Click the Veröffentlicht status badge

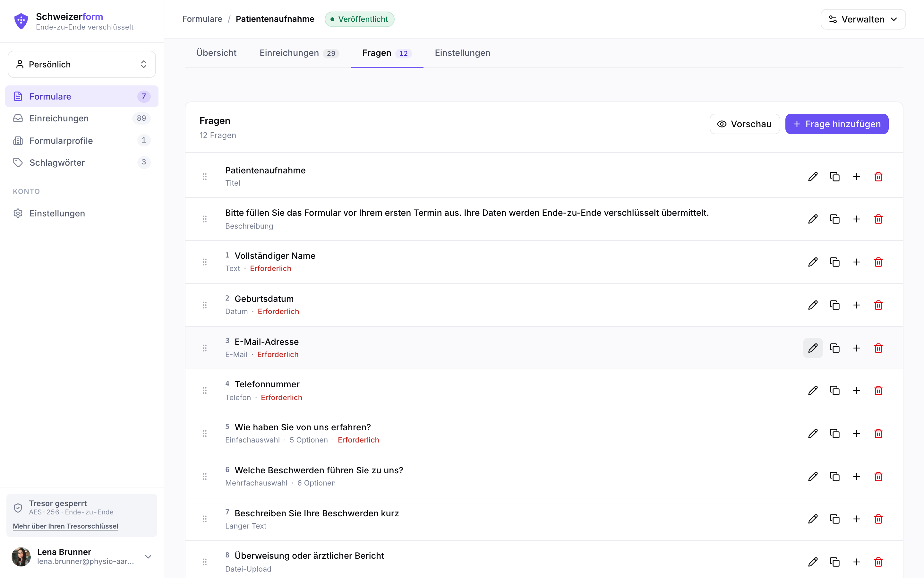click(x=359, y=19)
